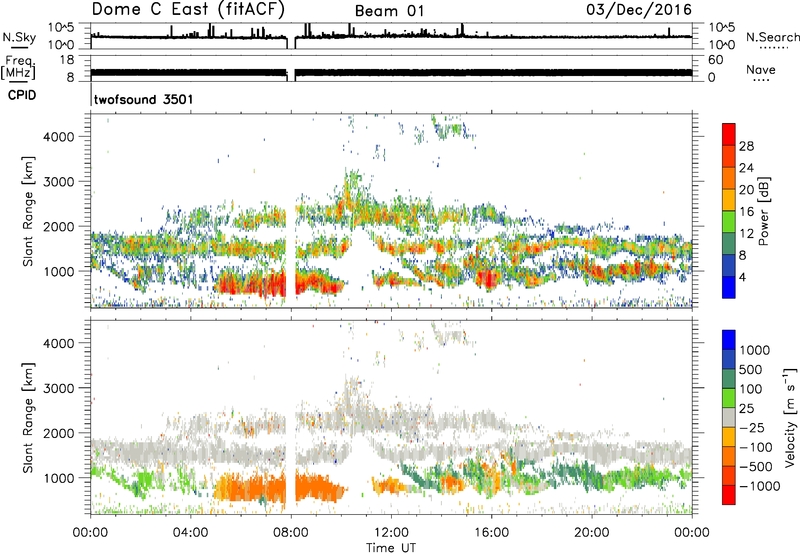
Task: Click the 'Slant Range [km]' label of velocity panel
Action: coord(28,418)
